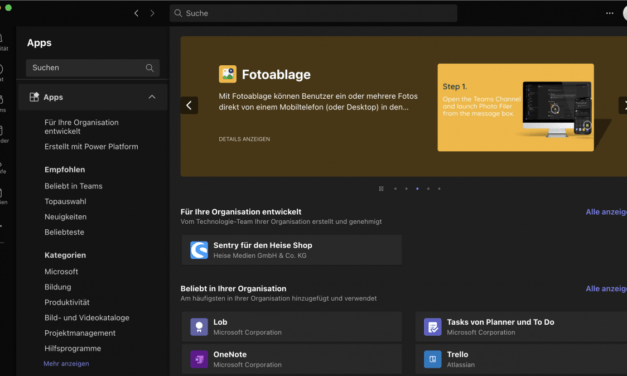This screenshot has width=627, height=376.
Task: Click the Mehr anzeigen link
Action: (x=66, y=364)
